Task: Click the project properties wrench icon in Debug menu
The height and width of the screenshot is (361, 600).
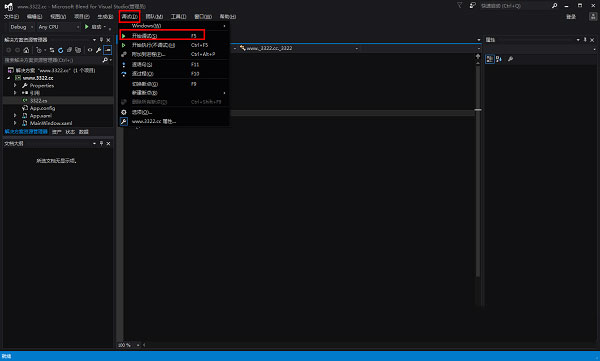Action: [124, 121]
